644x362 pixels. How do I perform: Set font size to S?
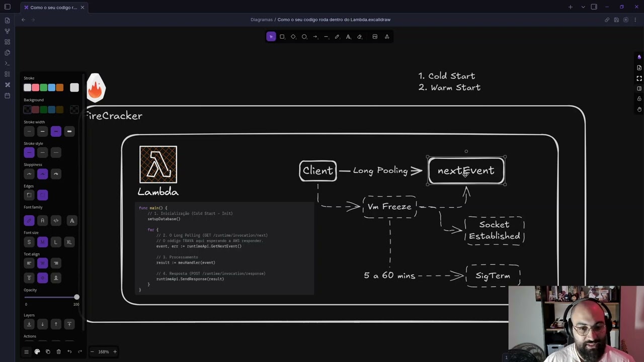(29, 242)
